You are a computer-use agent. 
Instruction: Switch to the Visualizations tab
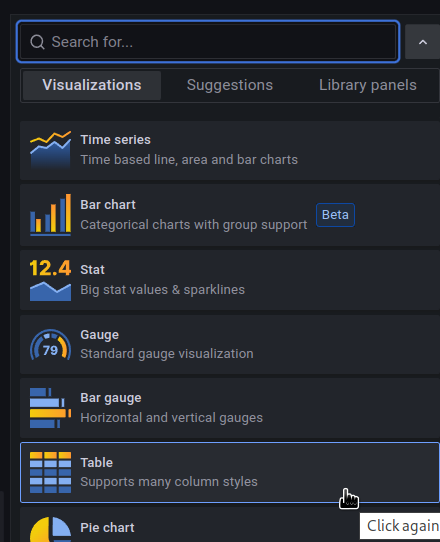coord(92,85)
